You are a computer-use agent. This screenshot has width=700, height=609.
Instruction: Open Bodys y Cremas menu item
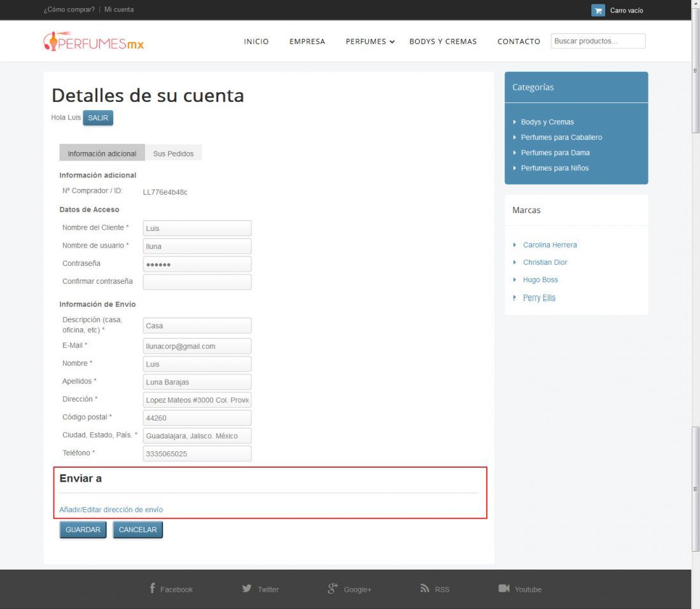click(x=443, y=41)
